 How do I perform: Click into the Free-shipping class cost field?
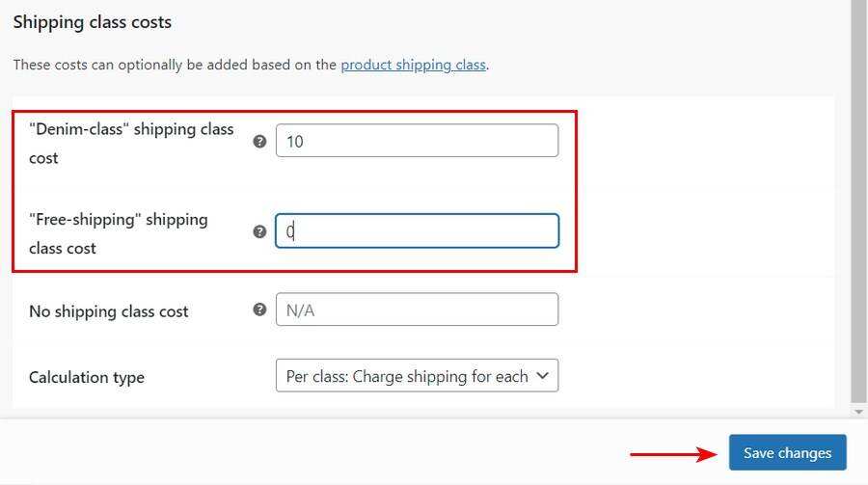pyautogui.click(x=417, y=231)
